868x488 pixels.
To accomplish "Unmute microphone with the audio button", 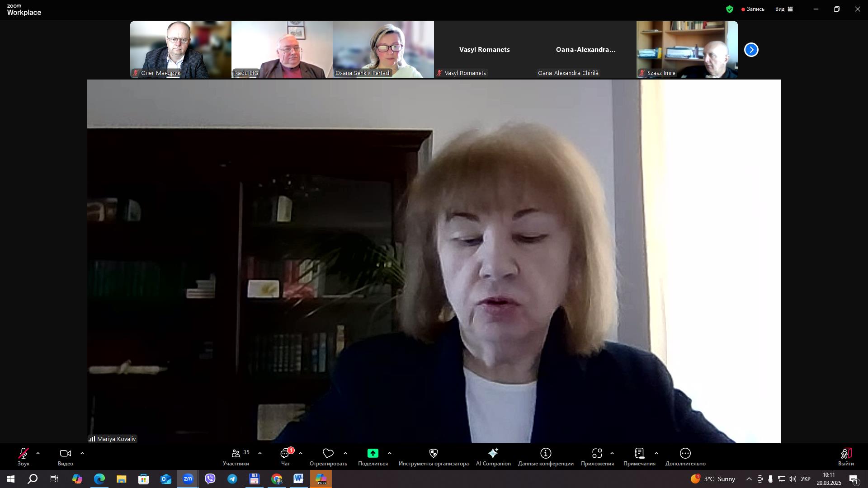I will (x=23, y=453).
